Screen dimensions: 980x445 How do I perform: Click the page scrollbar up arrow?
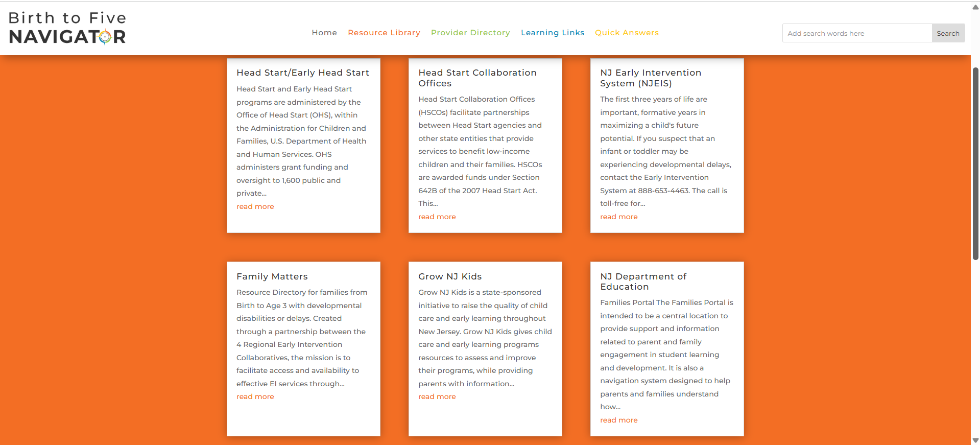coord(975,7)
